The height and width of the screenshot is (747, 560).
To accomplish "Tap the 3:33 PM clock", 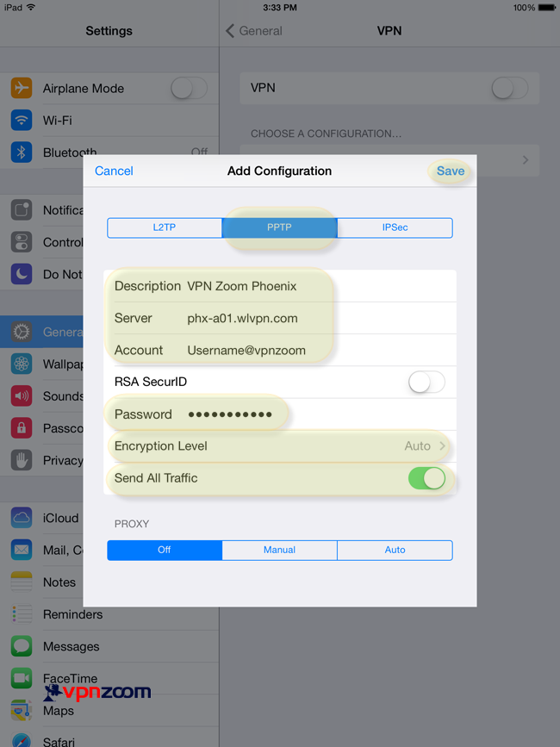I will click(x=279, y=8).
